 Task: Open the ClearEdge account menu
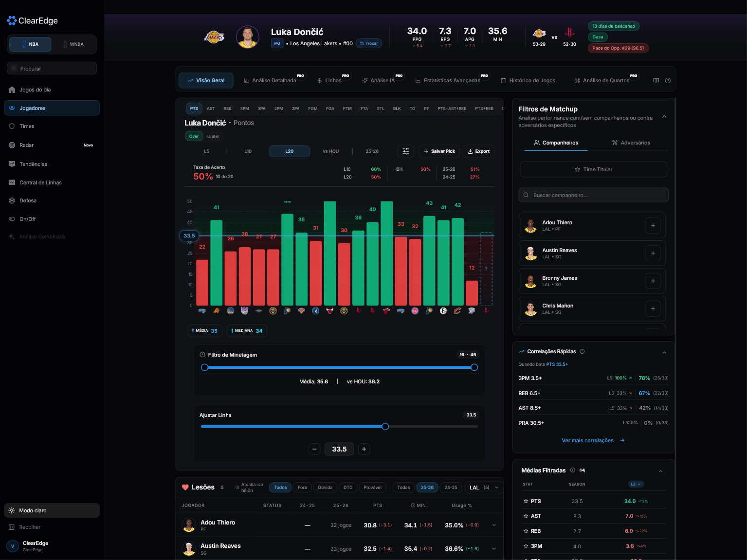pyautogui.click(x=52, y=546)
